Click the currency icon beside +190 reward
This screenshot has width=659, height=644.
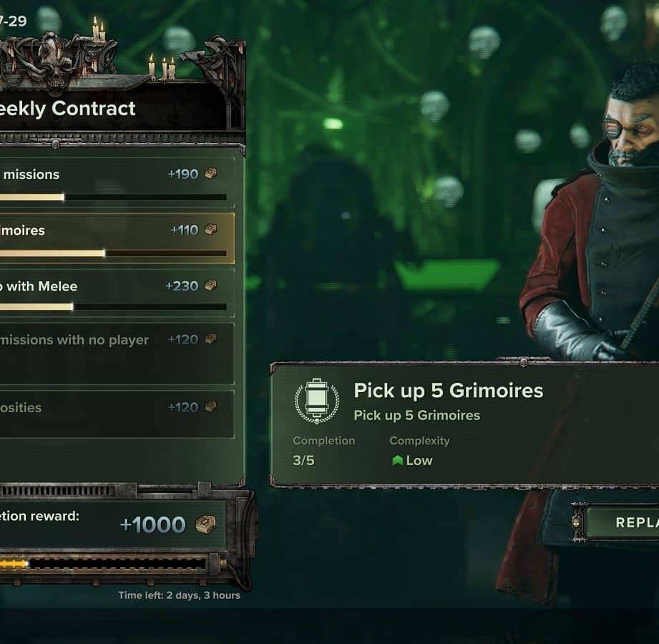point(210,174)
